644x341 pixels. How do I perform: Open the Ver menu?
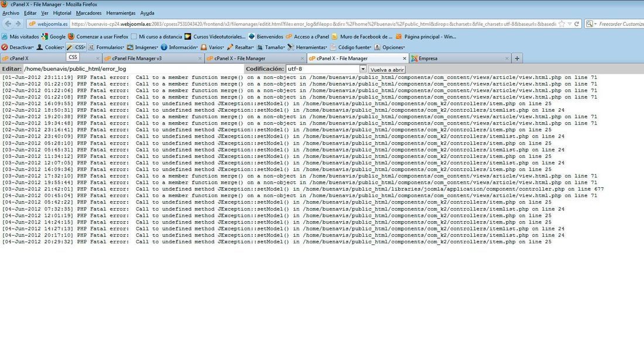pos(44,13)
